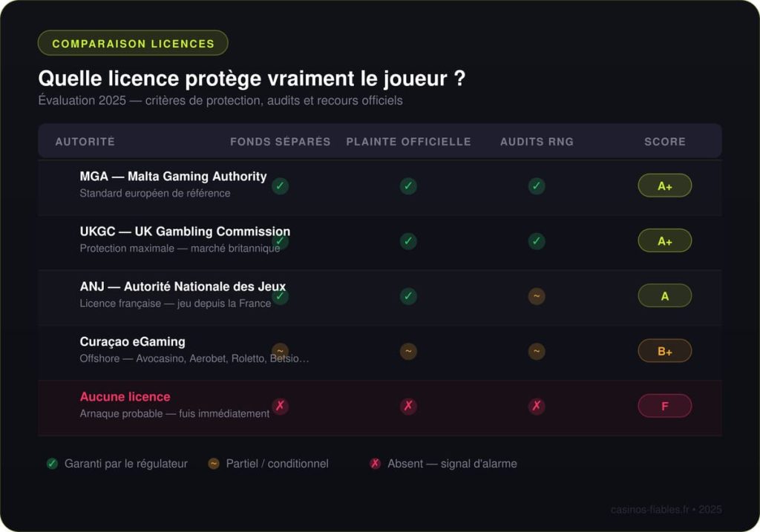
Task: Click the A+ score badge for MGA
Action: pos(664,185)
